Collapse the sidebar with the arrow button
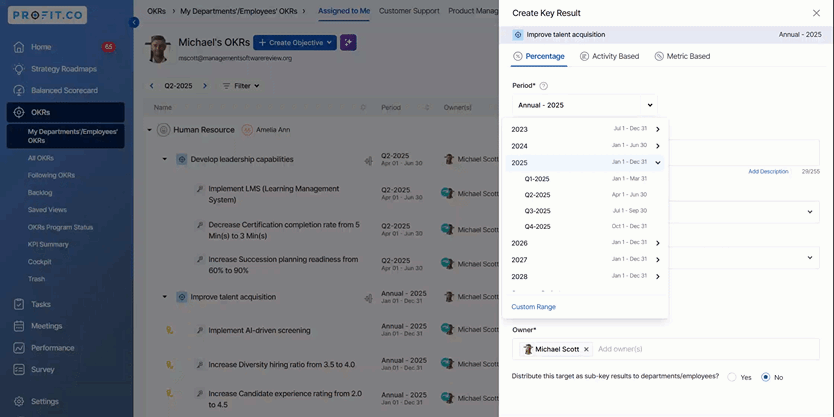The image size is (834, 417). [x=134, y=22]
